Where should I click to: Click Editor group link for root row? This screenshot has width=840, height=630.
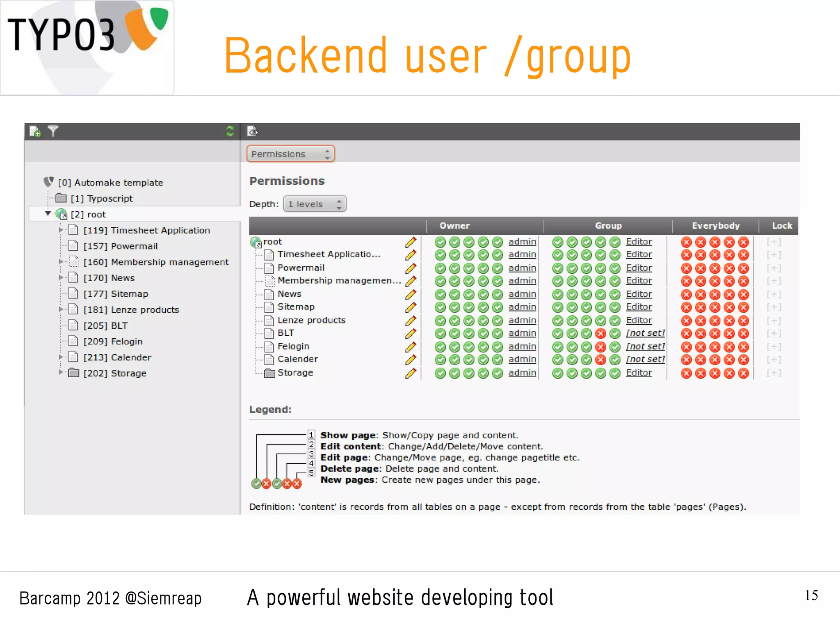tap(639, 242)
